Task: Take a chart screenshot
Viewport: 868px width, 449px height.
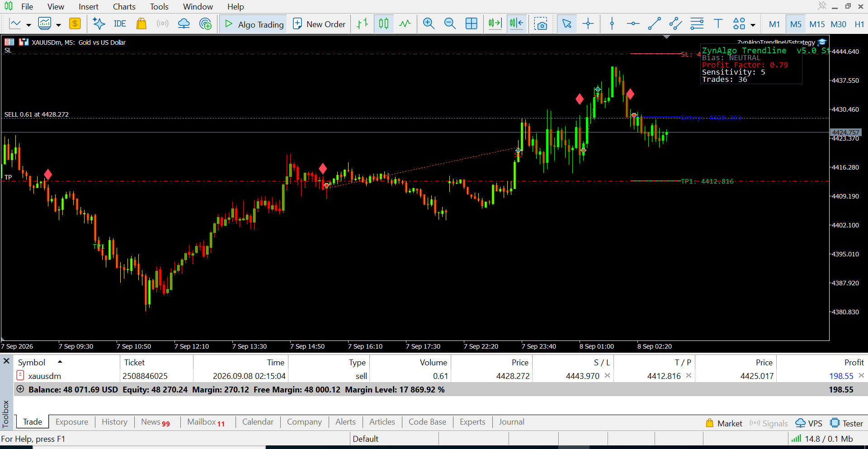Action: point(541,24)
